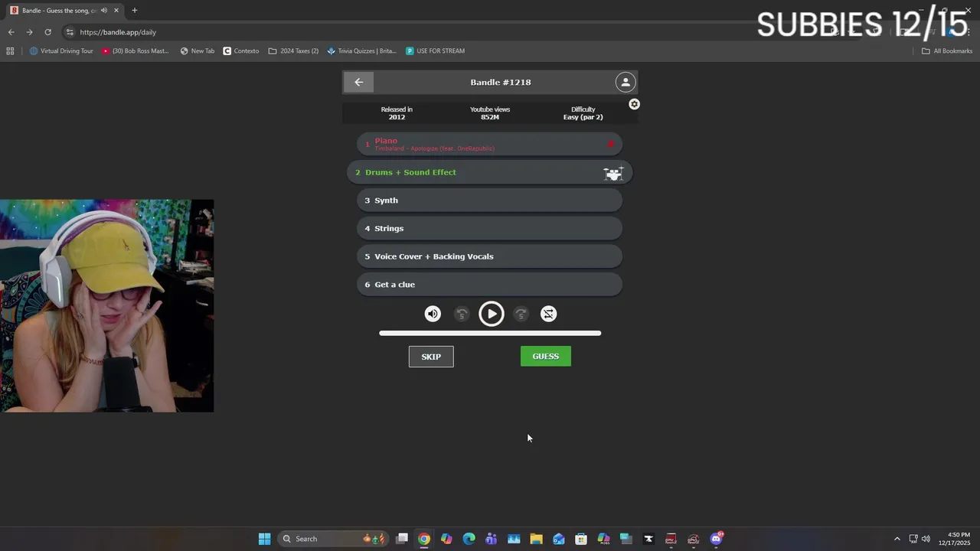Click the song progress bar
980x551 pixels.
click(490, 333)
